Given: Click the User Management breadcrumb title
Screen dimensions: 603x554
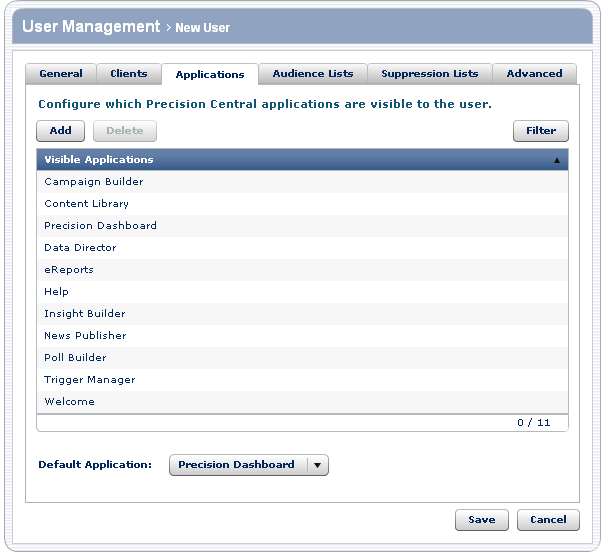Looking at the screenshot, I should [91, 27].
